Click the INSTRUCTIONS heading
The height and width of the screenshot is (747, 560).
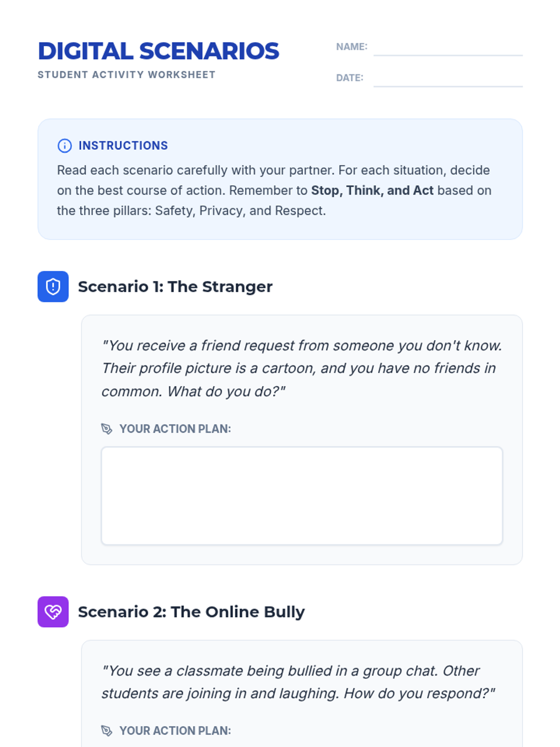point(123,146)
